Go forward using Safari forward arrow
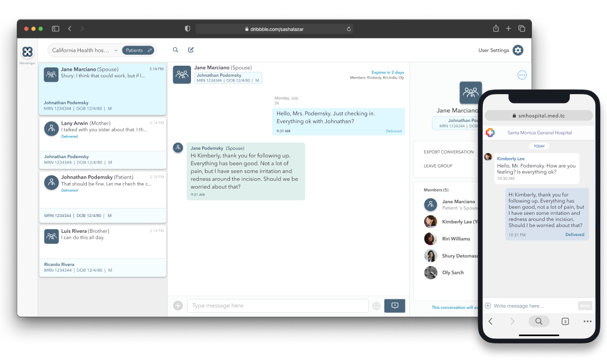The height and width of the screenshot is (364, 607). click(82, 28)
